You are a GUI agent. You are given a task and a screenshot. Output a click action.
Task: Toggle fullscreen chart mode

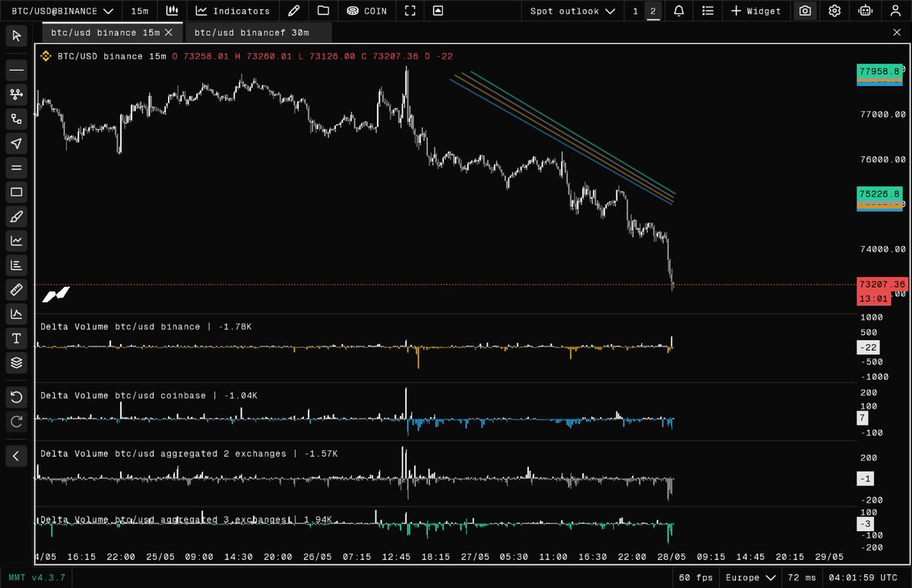(x=410, y=11)
